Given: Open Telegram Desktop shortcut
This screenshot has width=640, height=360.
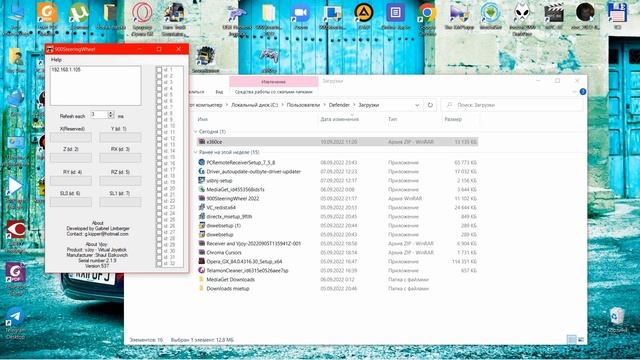Looking at the screenshot, I should click(x=16, y=317).
